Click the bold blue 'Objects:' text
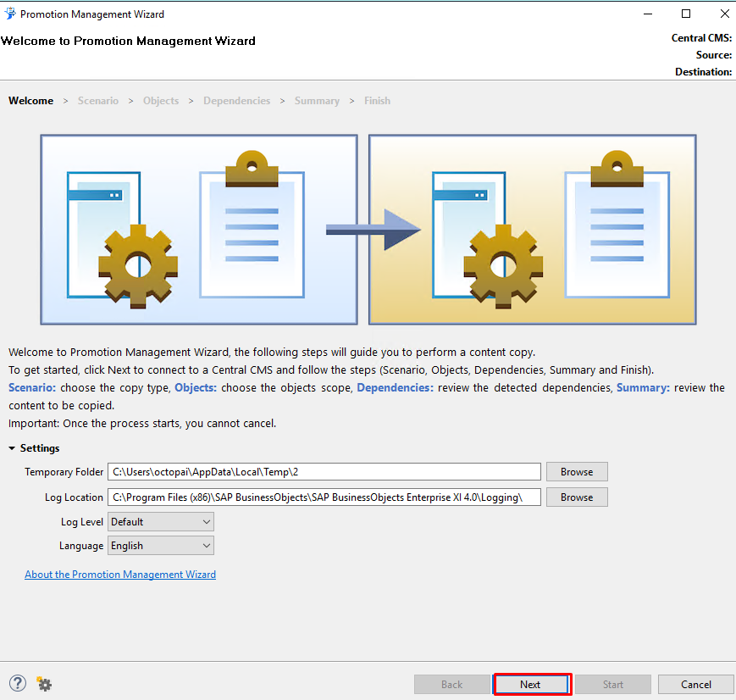736x700 pixels. coord(196,387)
